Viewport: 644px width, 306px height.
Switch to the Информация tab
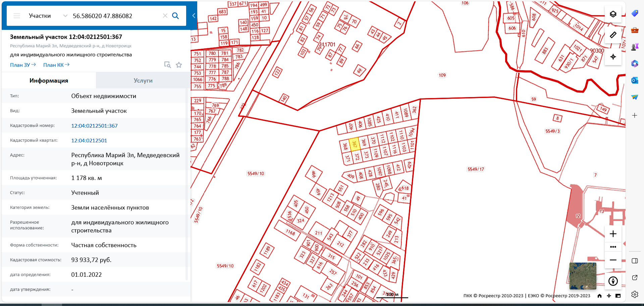49,80
